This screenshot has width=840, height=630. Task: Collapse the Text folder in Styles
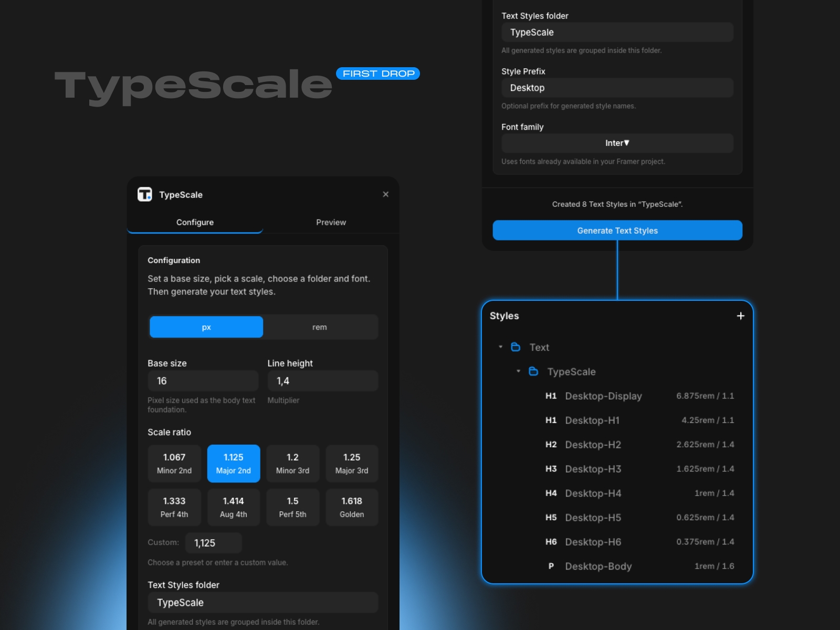[x=500, y=347]
